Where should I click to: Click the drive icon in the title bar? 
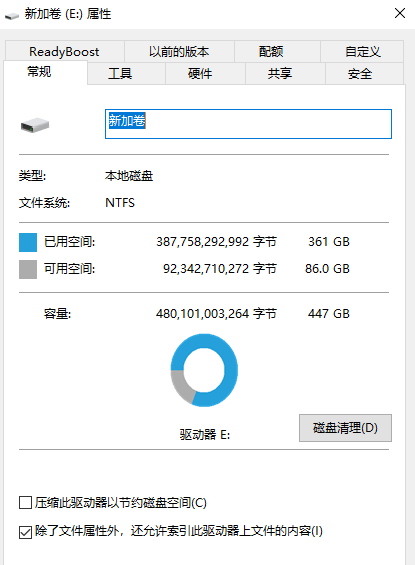coord(12,15)
